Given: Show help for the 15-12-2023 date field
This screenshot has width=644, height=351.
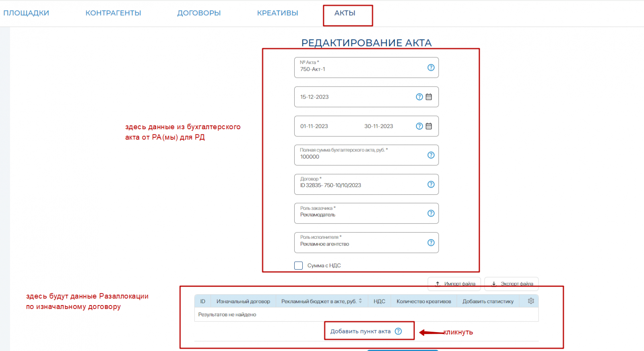Looking at the screenshot, I should [x=419, y=97].
